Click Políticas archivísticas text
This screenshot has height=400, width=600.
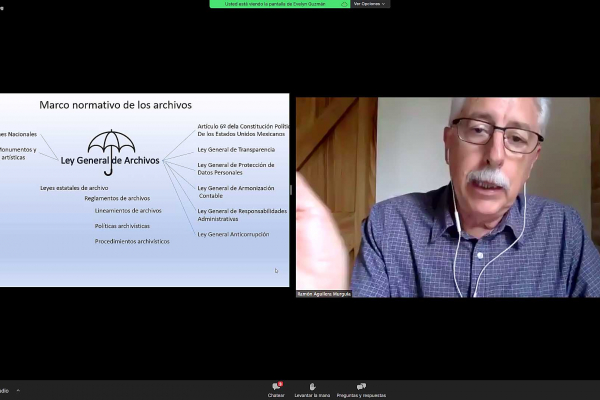(122, 226)
